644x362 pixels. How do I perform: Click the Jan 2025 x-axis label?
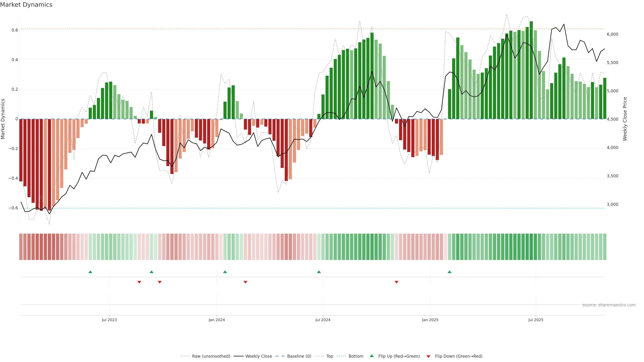coord(430,320)
